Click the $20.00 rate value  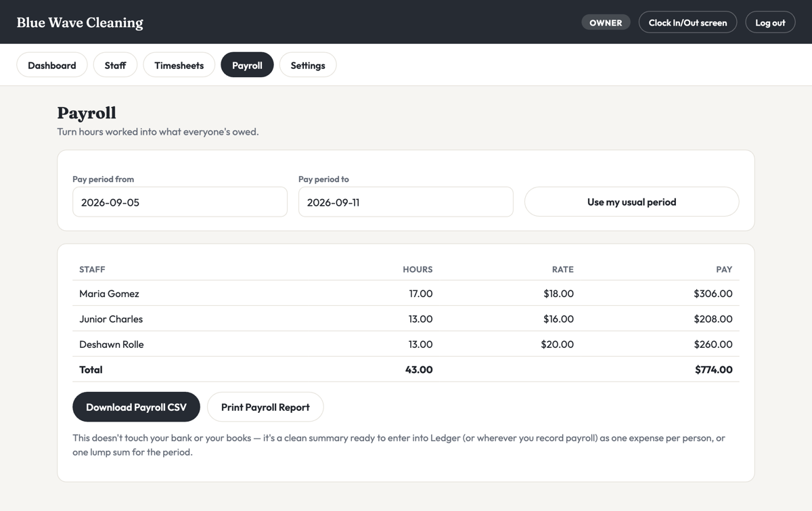[x=558, y=345]
